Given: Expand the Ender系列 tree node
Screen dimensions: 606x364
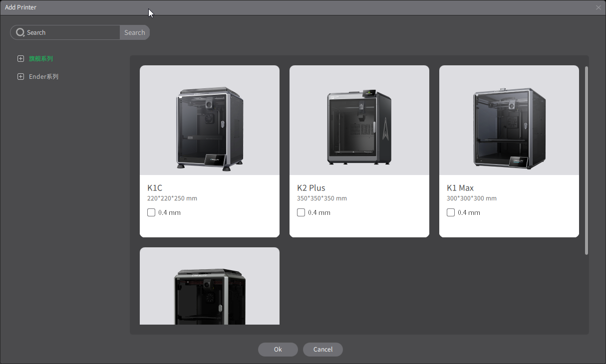Looking at the screenshot, I should (20, 77).
